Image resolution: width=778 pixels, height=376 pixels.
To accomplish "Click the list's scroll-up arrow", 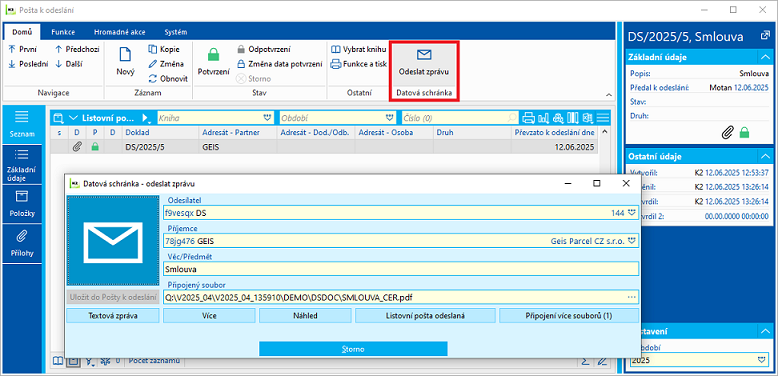I will tap(604, 132).
